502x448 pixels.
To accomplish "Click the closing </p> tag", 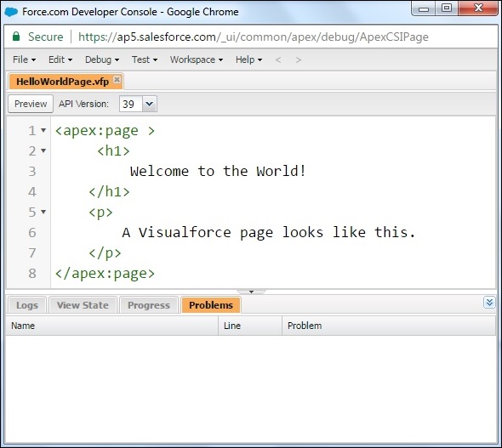I will tap(105, 253).
